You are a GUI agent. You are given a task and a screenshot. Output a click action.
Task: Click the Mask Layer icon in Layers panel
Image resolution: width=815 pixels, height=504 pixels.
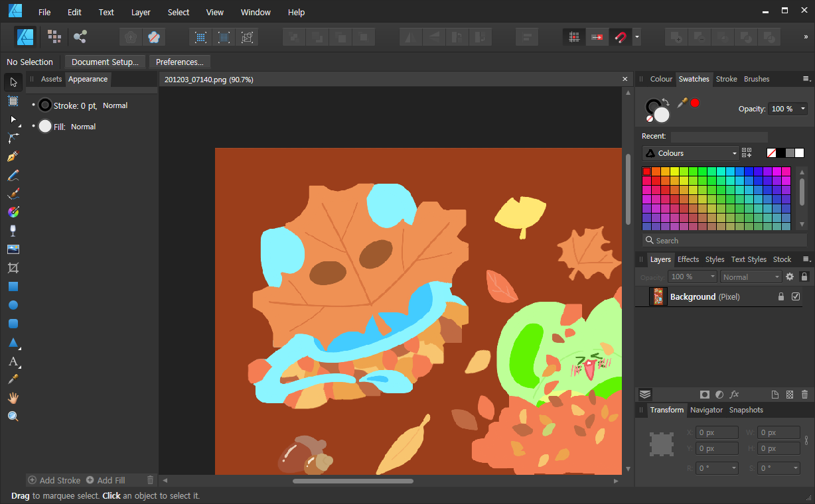coord(705,394)
